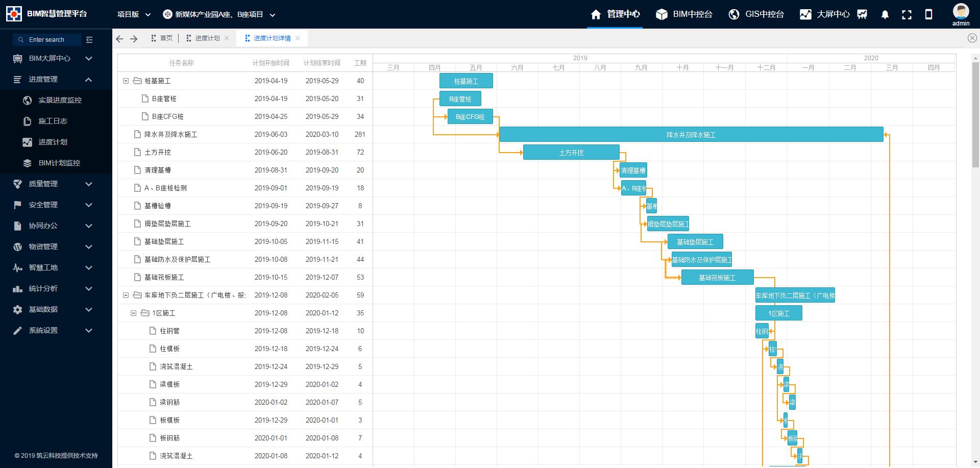The image size is (980, 468).
Task: Collapse the 1区施工 tree group
Action: click(x=134, y=313)
